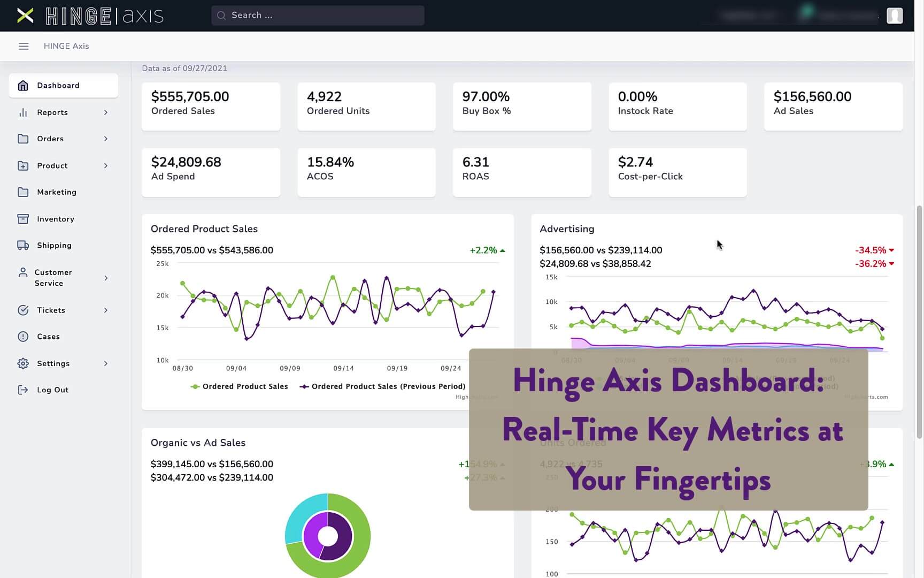The width and height of the screenshot is (924, 578).
Task: Open the Settings gear icon
Action: tap(22, 363)
